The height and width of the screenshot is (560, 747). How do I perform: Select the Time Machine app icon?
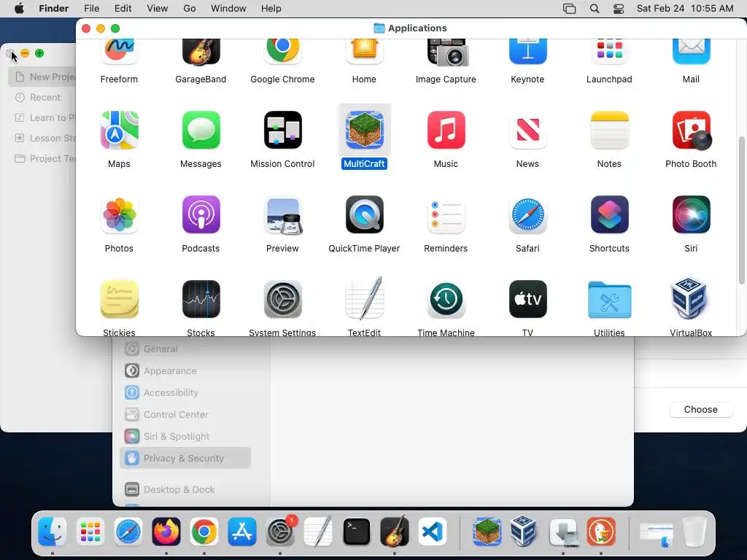click(446, 299)
